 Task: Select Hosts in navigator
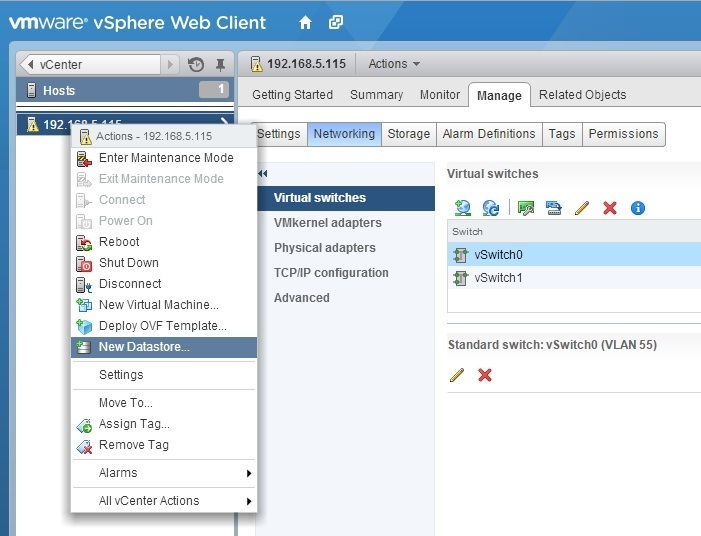125,90
